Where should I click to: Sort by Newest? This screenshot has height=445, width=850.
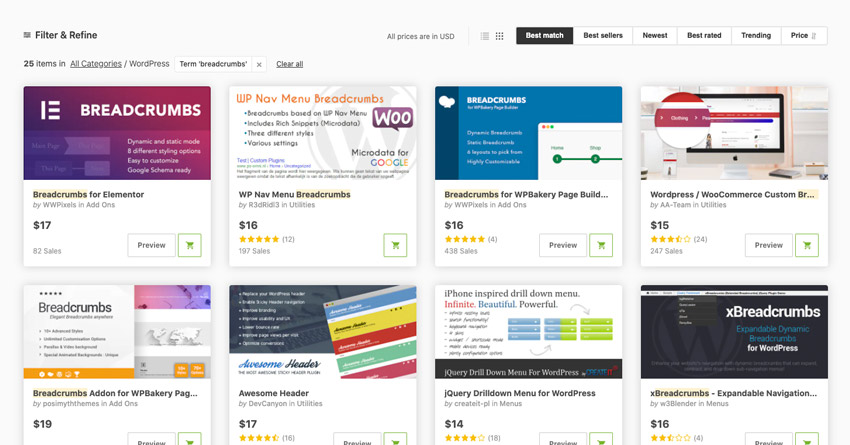pos(655,36)
